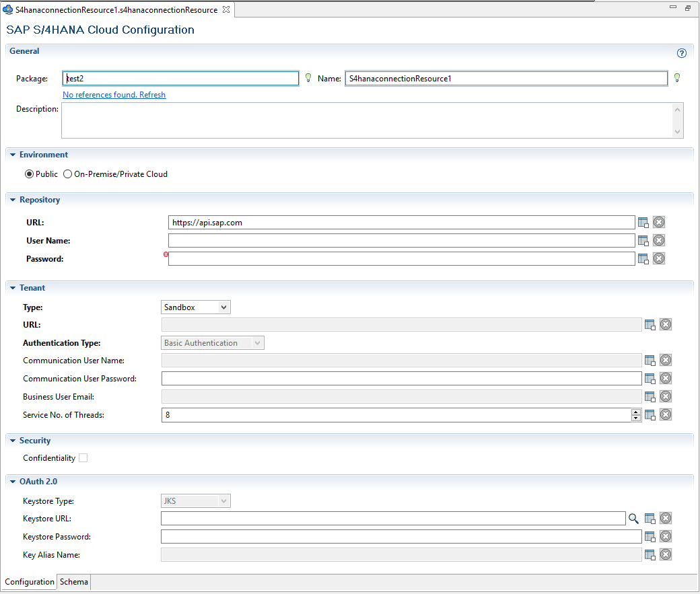The width and height of the screenshot is (700, 594).
Task: Focus the Package input field
Action: click(x=181, y=79)
